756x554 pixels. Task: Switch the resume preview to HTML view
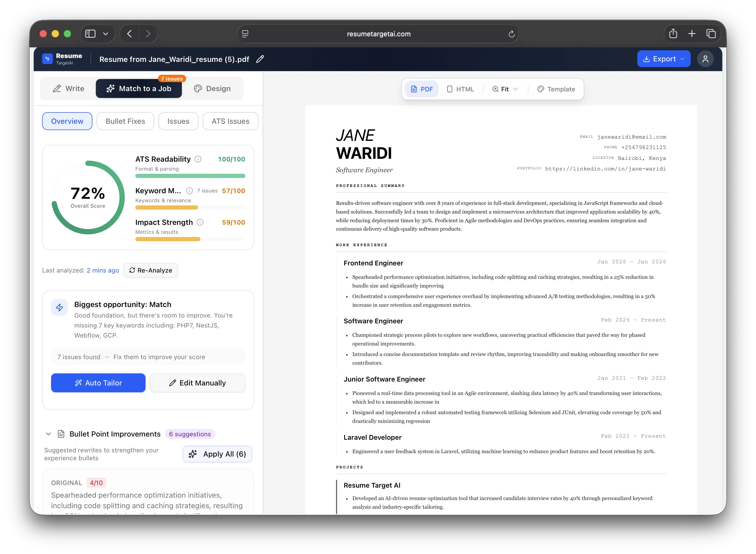461,89
